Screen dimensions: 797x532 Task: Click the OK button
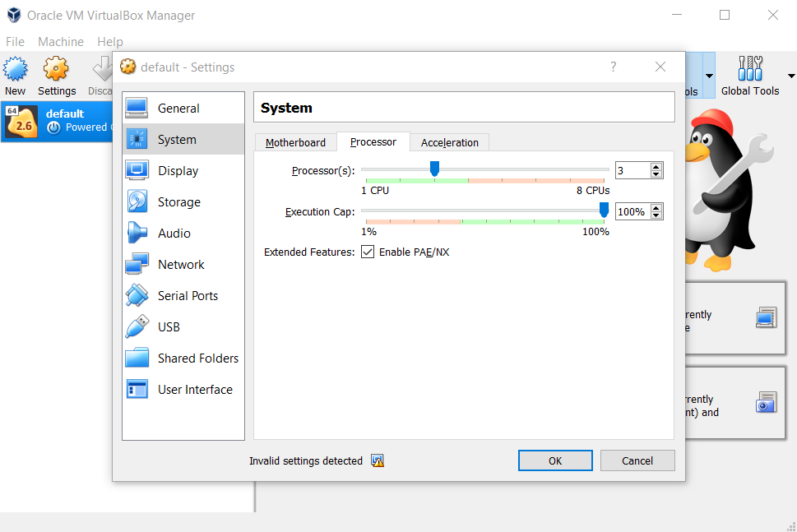pyautogui.click(x=555, y=460)
